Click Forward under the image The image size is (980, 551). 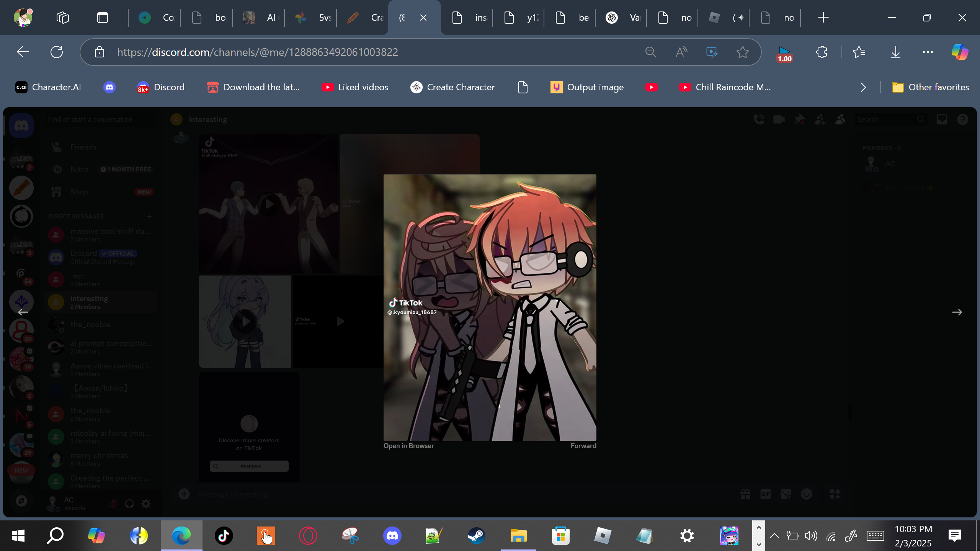583,446
